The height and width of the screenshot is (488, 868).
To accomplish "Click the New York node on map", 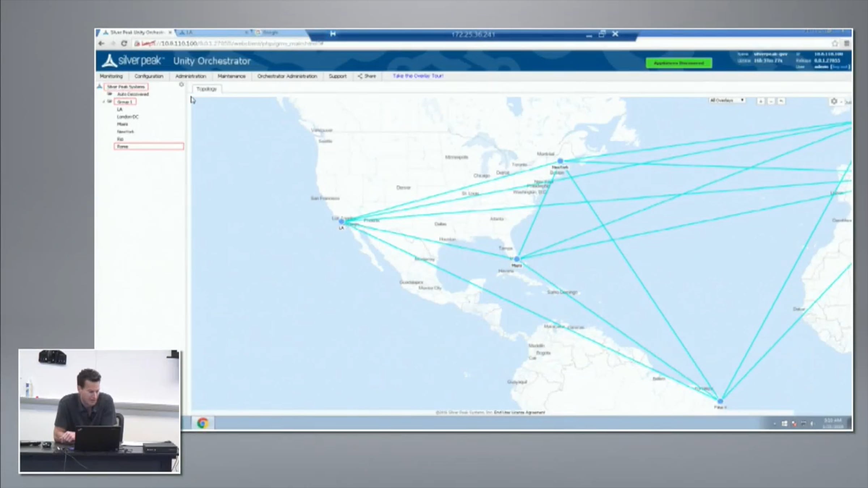I will pos(560,161).
